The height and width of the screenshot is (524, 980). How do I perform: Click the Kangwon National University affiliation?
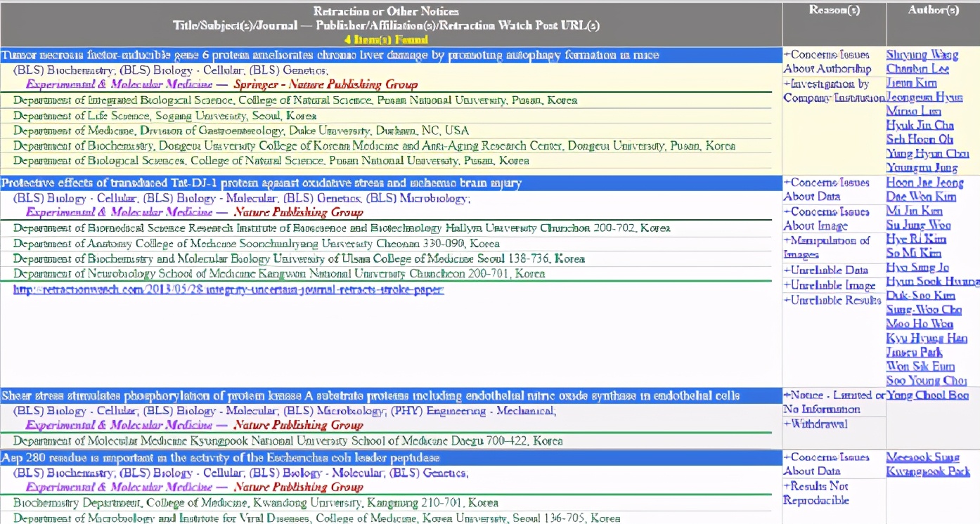pos(279,273)
